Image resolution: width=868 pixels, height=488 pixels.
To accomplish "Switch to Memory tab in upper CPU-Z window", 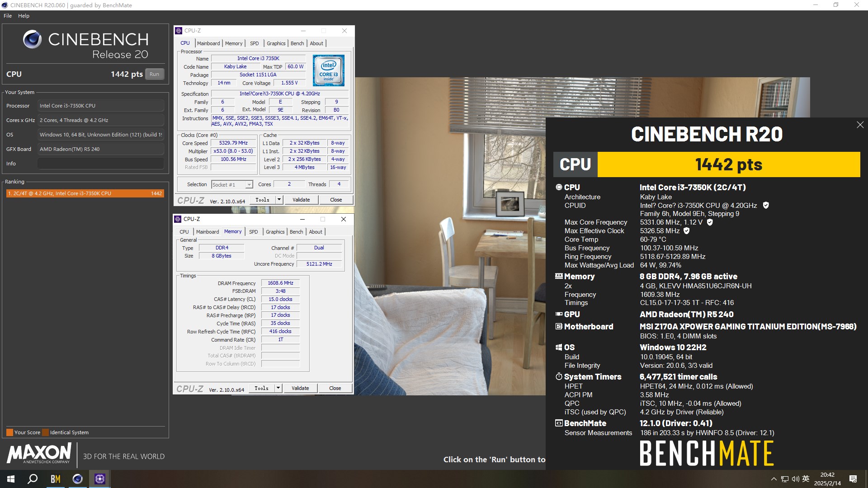I will pyautogui.click(x=234, y=43).
